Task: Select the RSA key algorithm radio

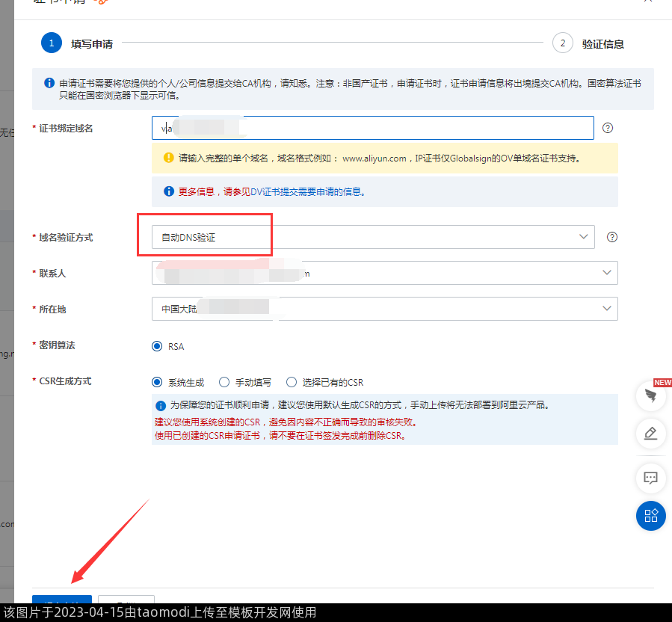Action: (x=157, y=346)
